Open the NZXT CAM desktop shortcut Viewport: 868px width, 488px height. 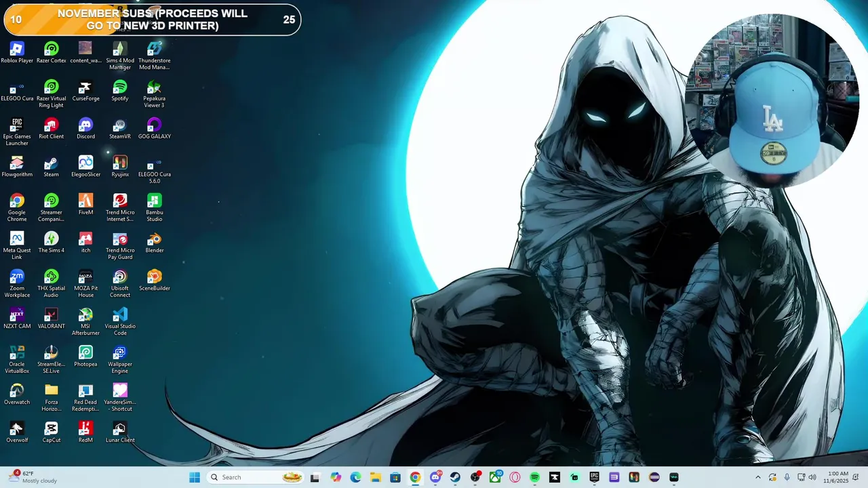tap(17, 319)
